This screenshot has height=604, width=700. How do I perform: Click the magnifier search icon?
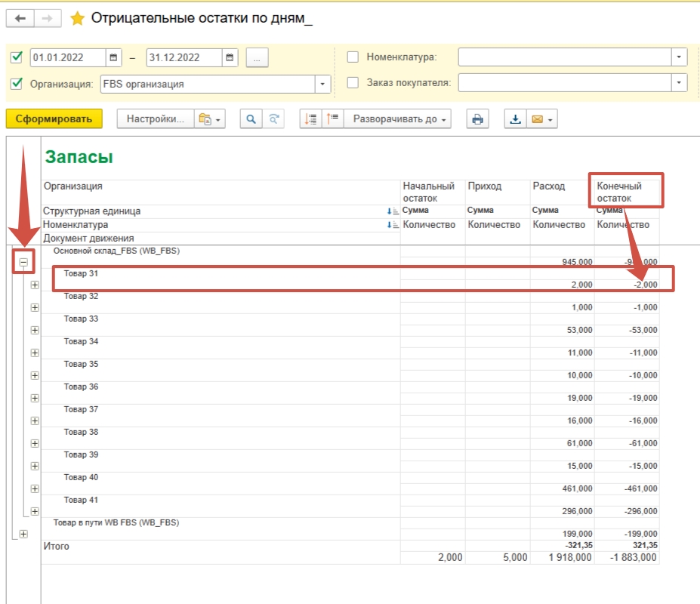(x=251, y=119)
